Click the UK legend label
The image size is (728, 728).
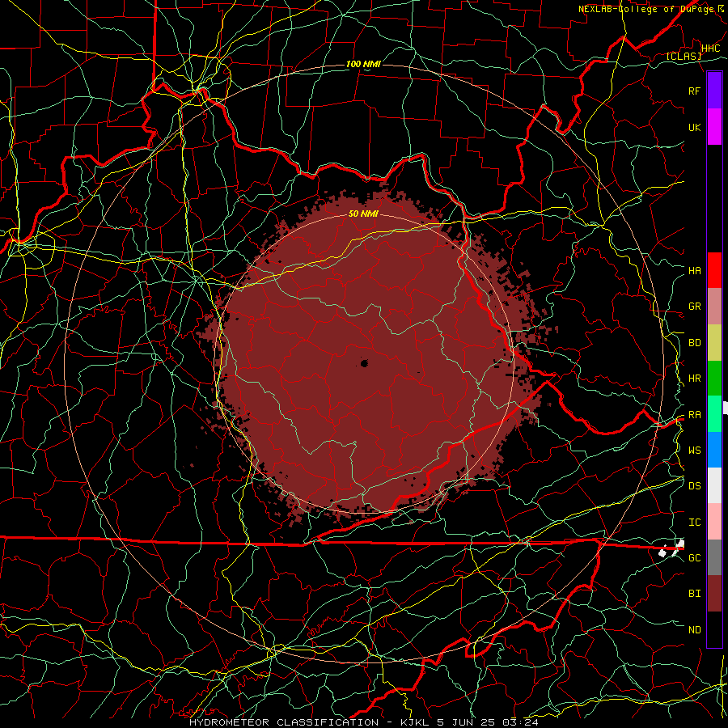695,127
